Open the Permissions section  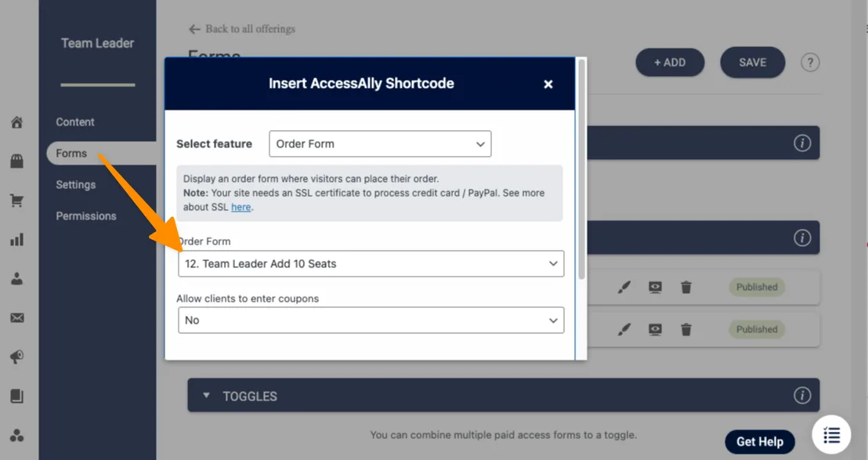point(86,216)
